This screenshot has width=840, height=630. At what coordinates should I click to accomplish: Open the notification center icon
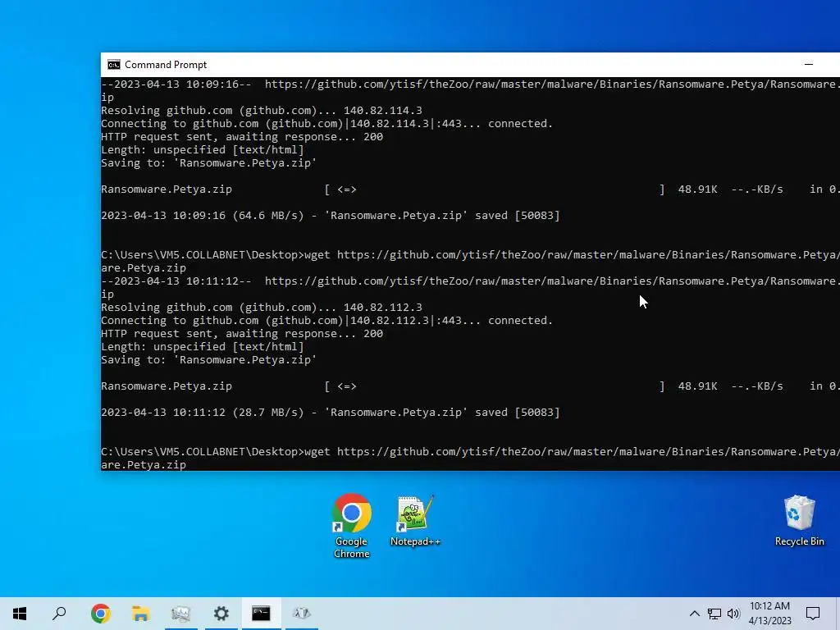coord(813,614)
